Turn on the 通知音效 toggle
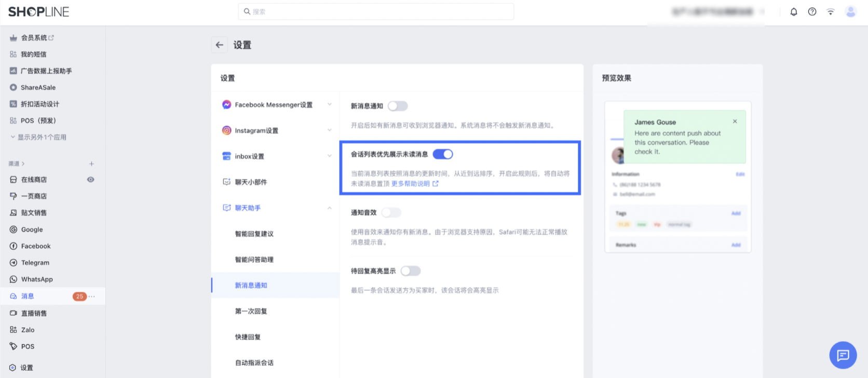The width and height of the screenshot is (868, 378). [x=391, y=212]
